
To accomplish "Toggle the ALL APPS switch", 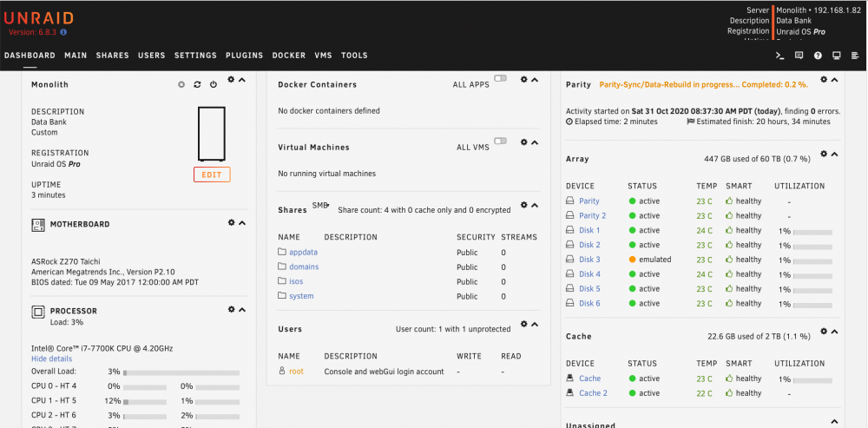I will pyautogui.click(x=501, y=79).
